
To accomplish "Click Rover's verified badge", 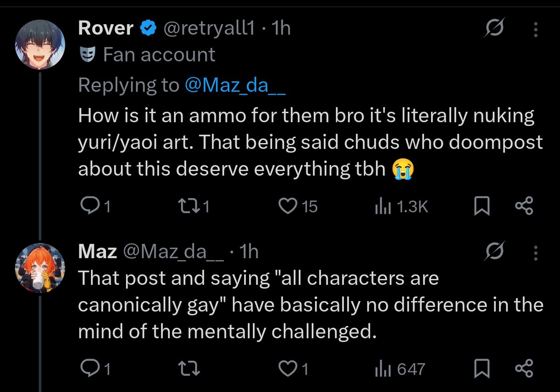I will [148, 29].
